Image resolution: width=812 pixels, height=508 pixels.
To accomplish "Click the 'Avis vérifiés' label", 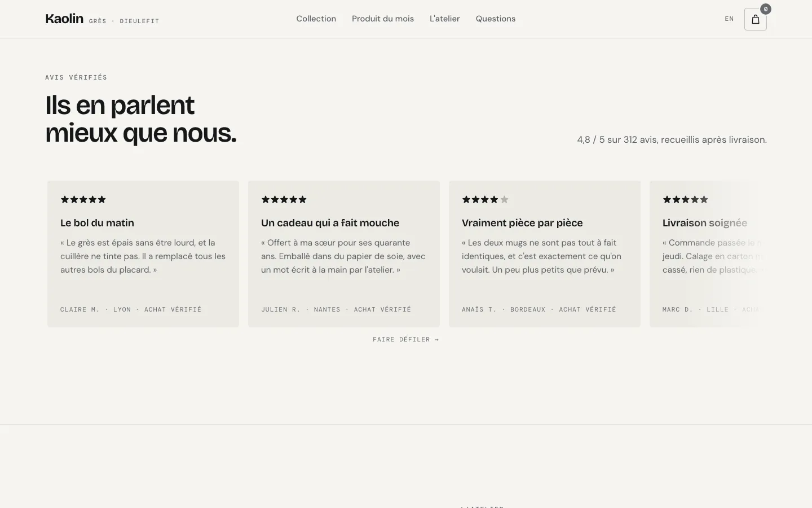I will (76, 77).
